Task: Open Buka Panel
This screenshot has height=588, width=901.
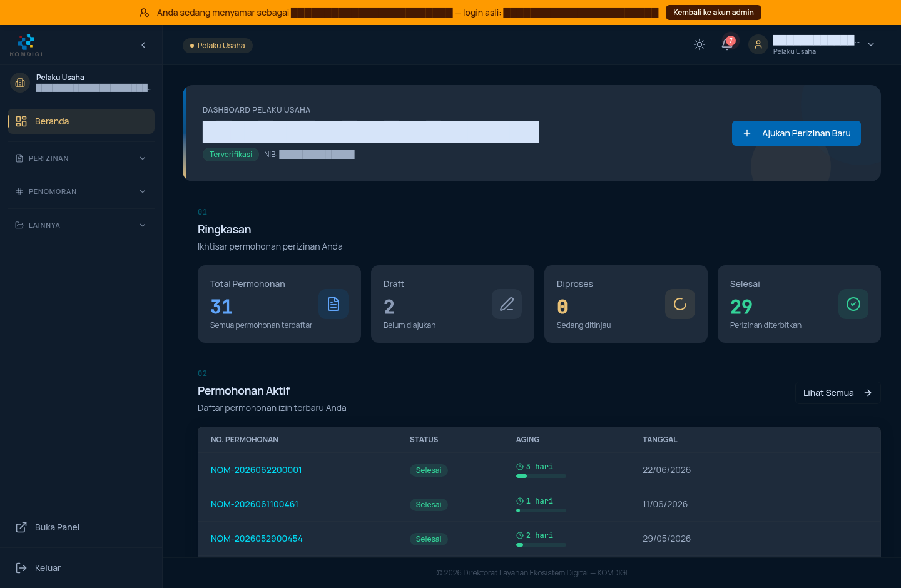Action: (x=81, y=527)
